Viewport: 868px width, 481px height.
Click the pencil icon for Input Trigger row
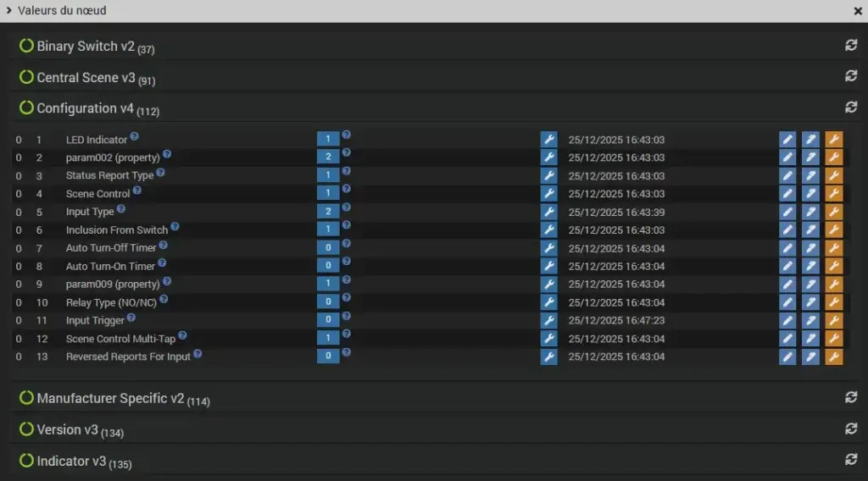click(787, 320)
